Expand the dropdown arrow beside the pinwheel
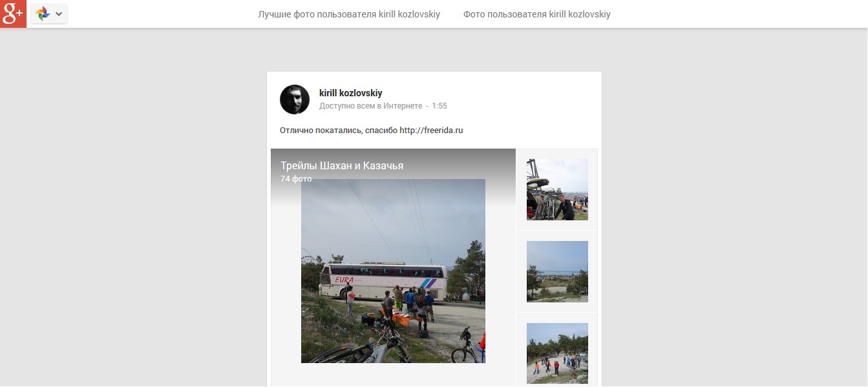 [x=59, y=14]
